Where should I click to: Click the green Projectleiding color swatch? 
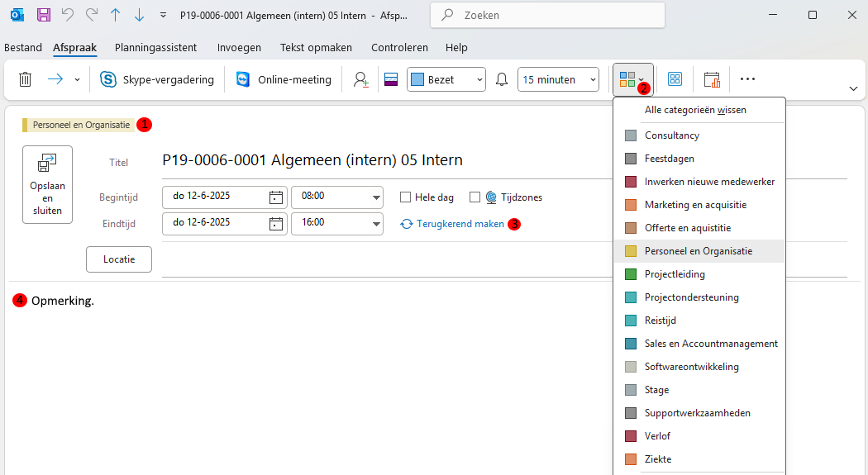[x=631, y=274]
